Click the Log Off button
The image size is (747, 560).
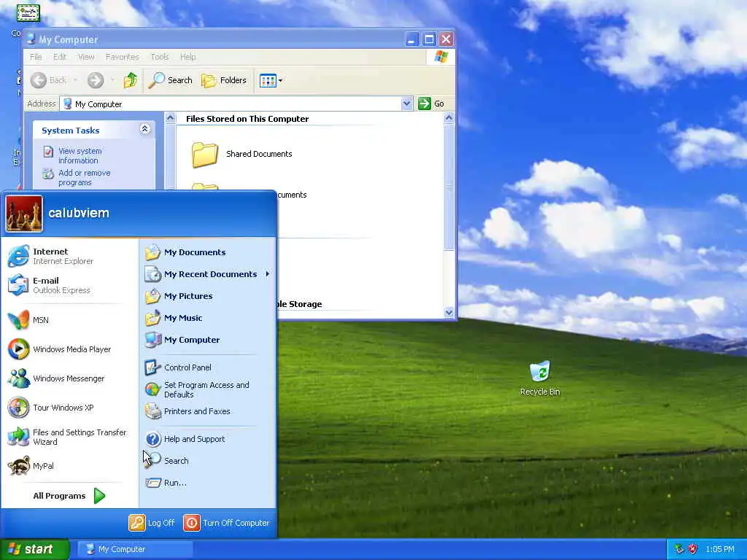[x=152, y=523]
